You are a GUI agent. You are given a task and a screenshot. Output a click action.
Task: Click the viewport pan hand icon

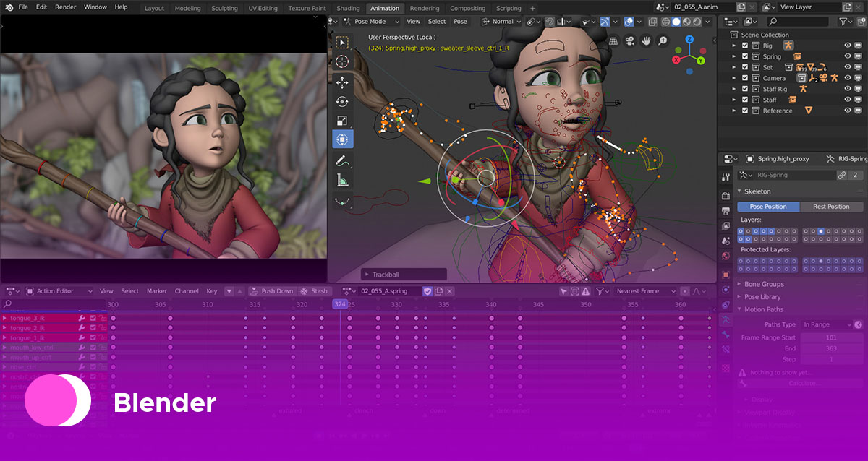[645, 40]
